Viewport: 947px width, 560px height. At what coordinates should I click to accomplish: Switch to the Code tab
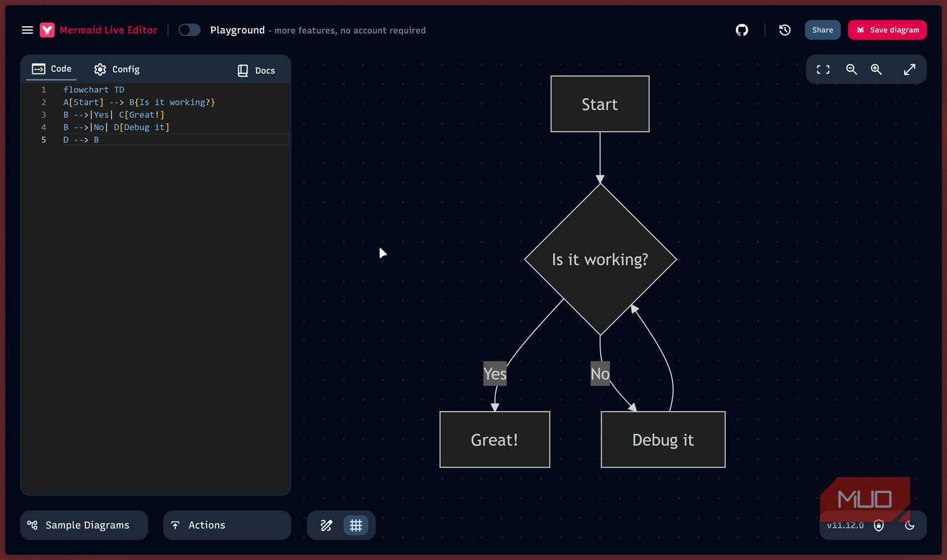tap(52, 69)
